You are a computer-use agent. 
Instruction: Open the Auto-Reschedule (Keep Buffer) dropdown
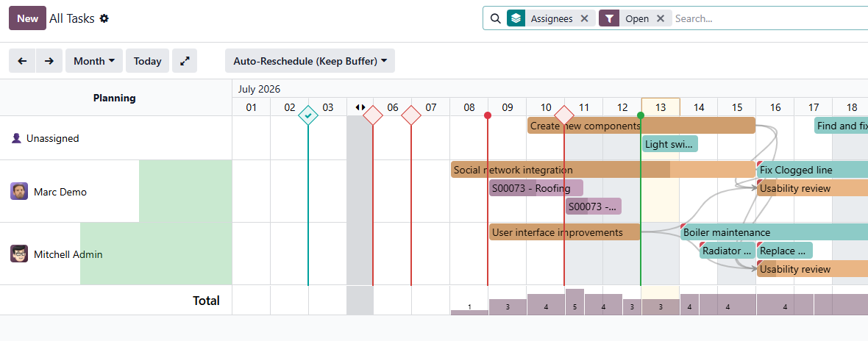(310, 61)
